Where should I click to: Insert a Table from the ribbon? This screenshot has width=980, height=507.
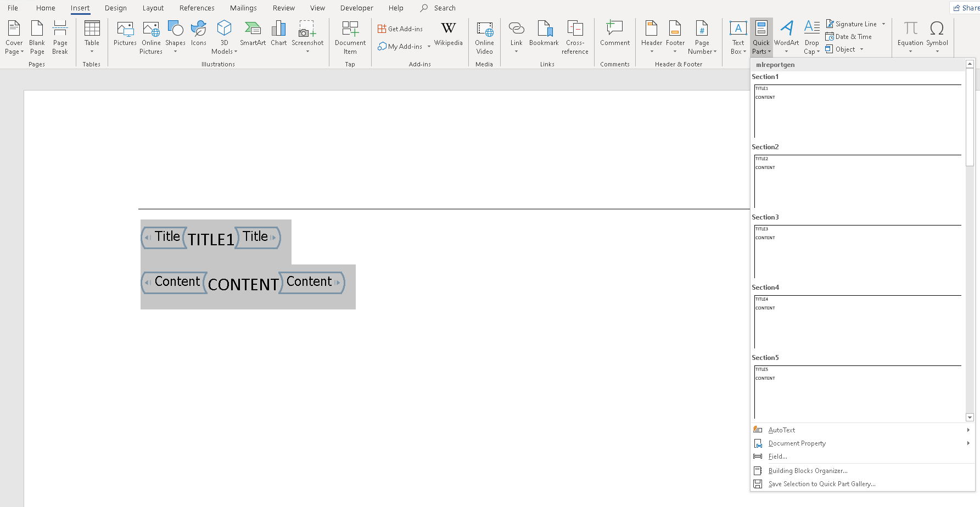[92, 37]
